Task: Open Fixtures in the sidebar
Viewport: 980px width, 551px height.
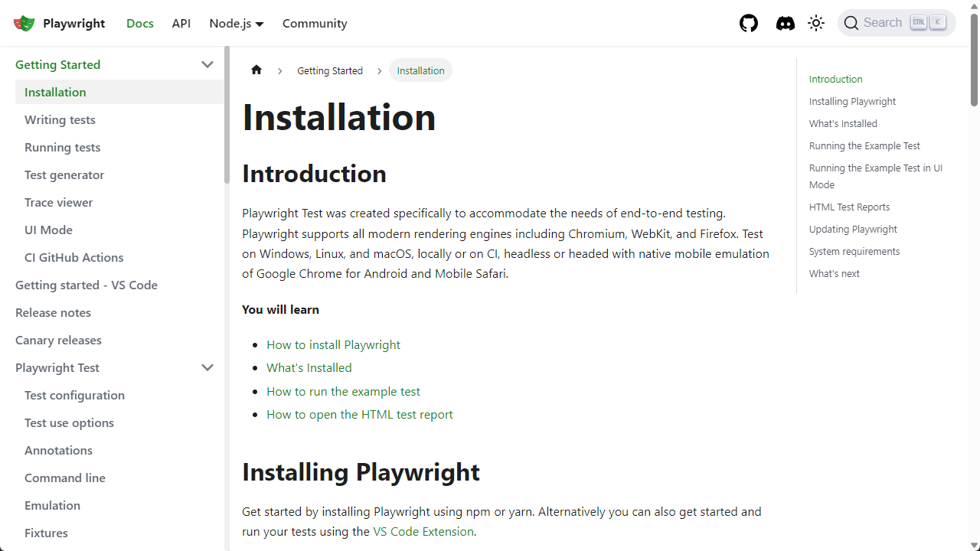Action: coord(119,533)
